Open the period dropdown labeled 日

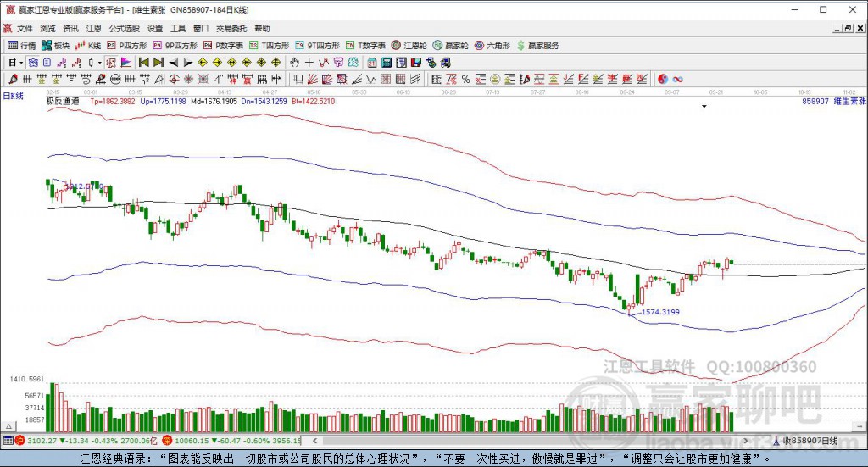[x=15, y=63]
